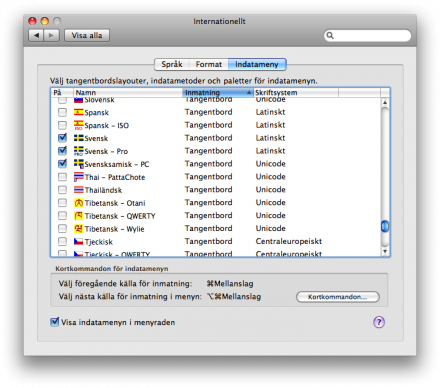This screenshot has width=440, height=388.
Task: Sort by the På column header
Action: [62, 92]
